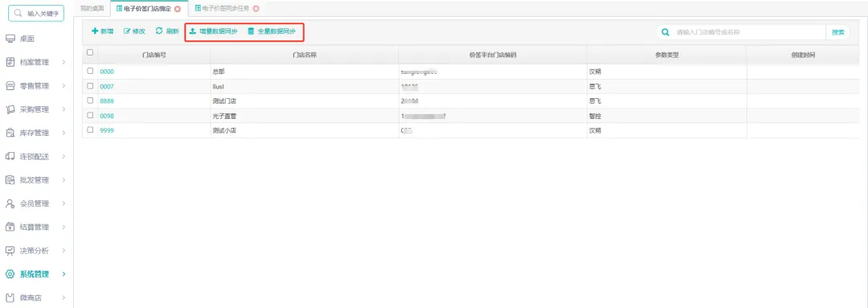868x308 pixels.
Task: Select the 库存管理 inventory icon
Action: [10, 133]
